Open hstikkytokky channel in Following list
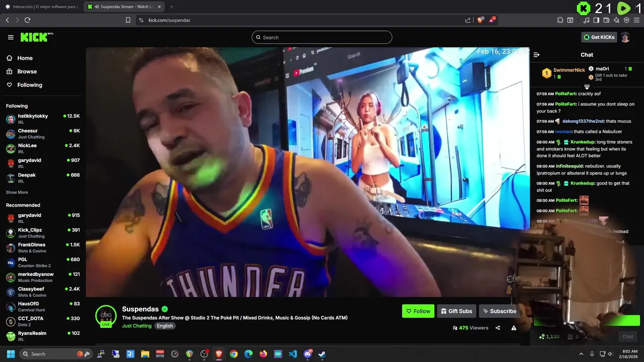This screenshot has width=644, height=362. [x=43, y=119]
